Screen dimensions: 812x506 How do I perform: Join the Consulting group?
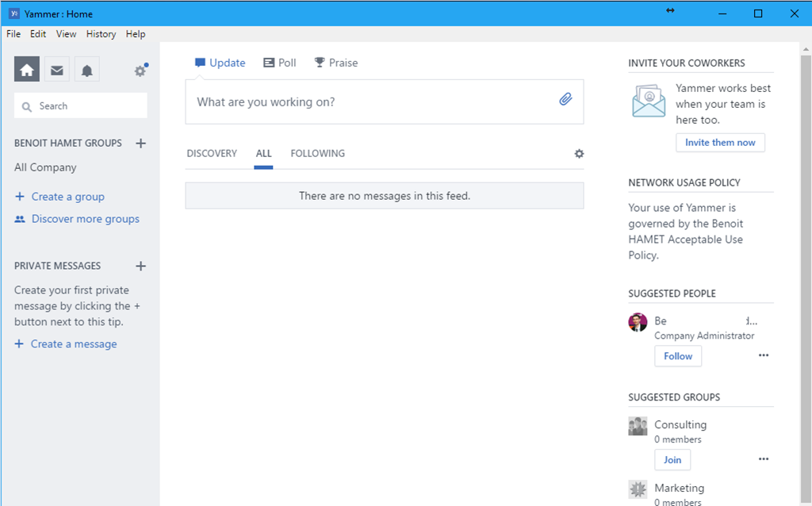(x=672, y=460)
